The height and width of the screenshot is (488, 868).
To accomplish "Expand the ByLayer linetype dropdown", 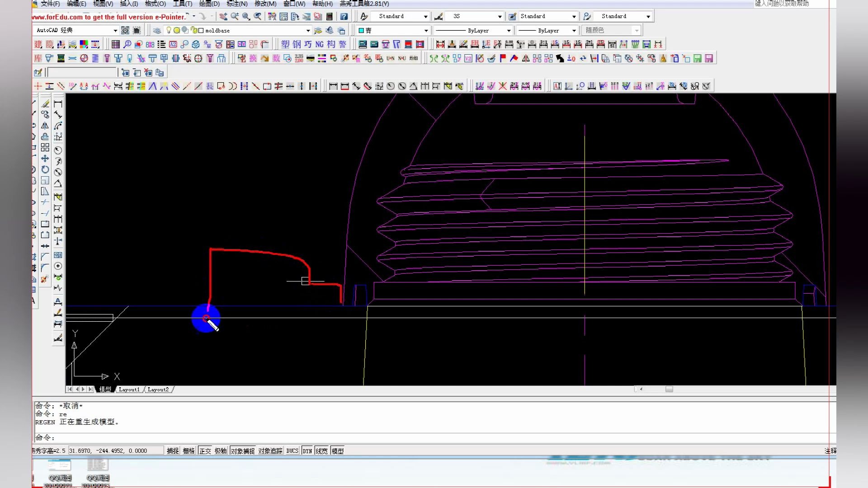I will 509,31.
